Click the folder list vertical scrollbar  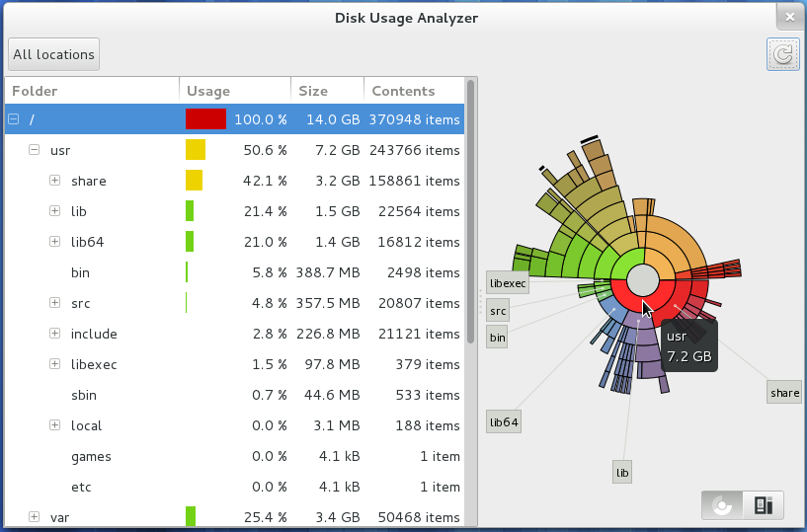[470, 211]
